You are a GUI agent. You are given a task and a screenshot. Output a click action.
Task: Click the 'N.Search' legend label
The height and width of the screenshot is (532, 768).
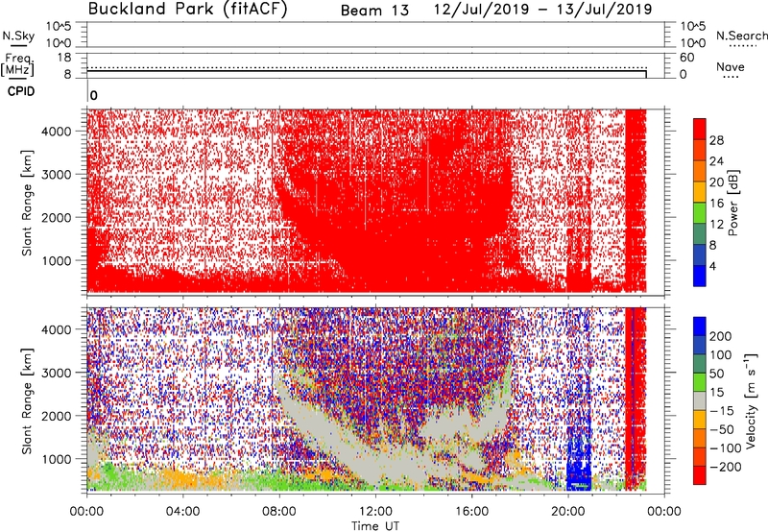742,36
